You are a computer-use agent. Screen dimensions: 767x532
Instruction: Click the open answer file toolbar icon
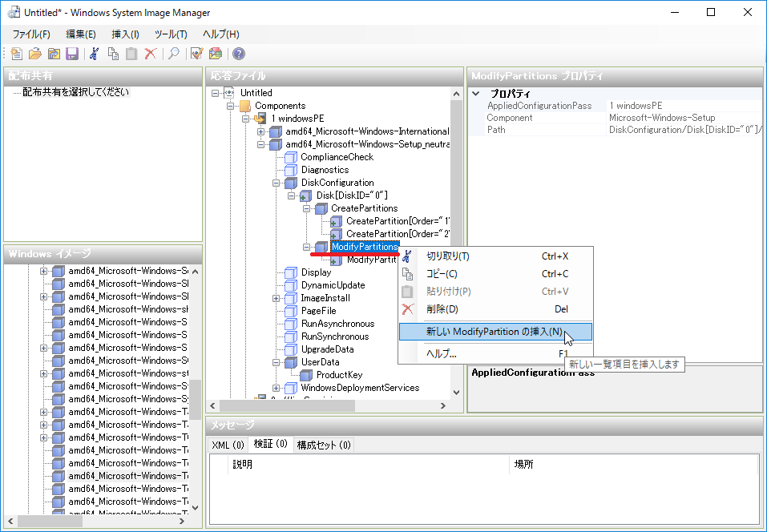click(x=35, y=54)
